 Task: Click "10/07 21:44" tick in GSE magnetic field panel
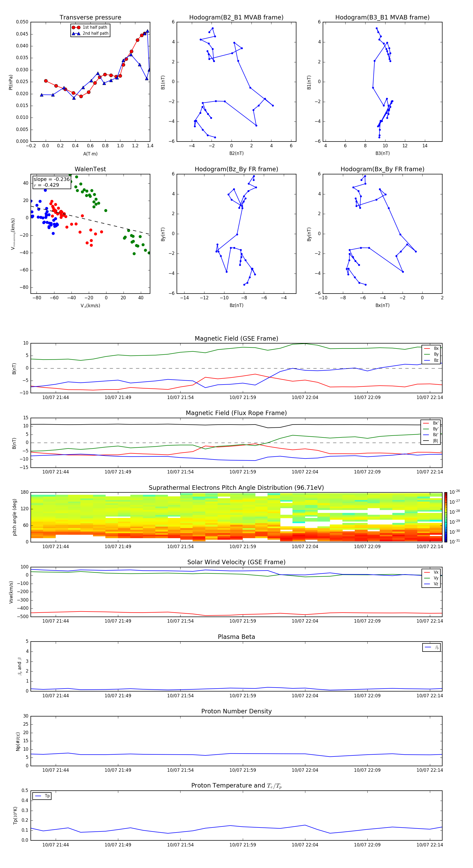coord(55,398)
